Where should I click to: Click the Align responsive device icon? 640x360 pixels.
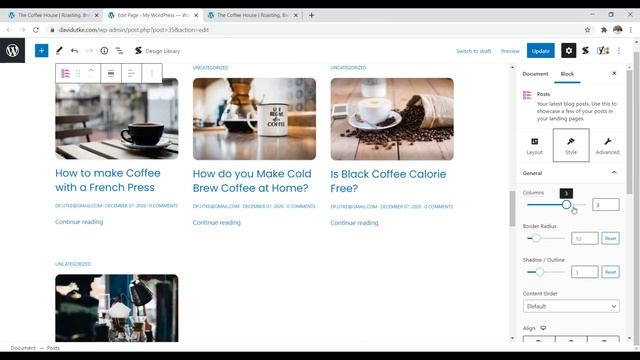(x=543, y=328)
